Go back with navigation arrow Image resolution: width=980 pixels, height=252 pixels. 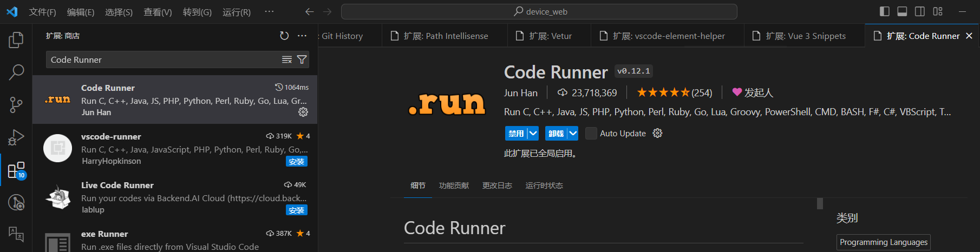pos(309,11)
